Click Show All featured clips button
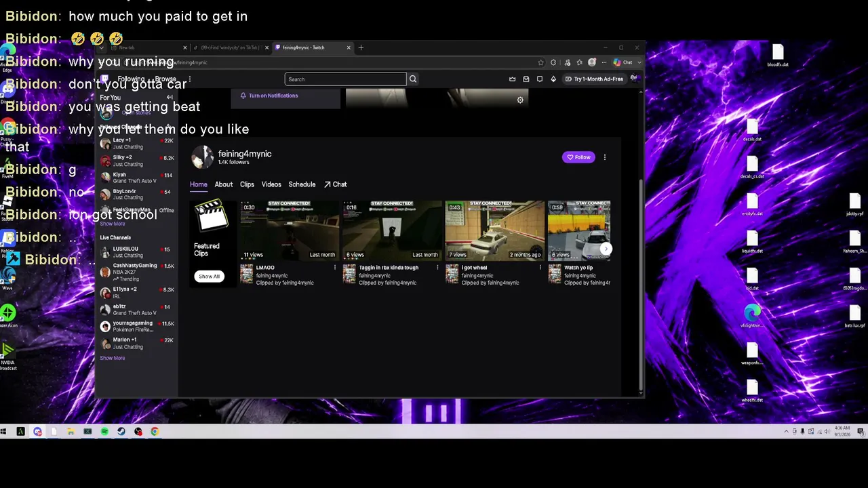 pos(209,277)
